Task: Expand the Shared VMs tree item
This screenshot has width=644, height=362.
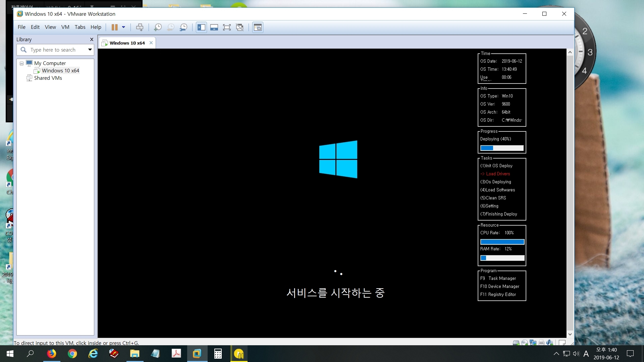Action: click(x=48, y=78)
